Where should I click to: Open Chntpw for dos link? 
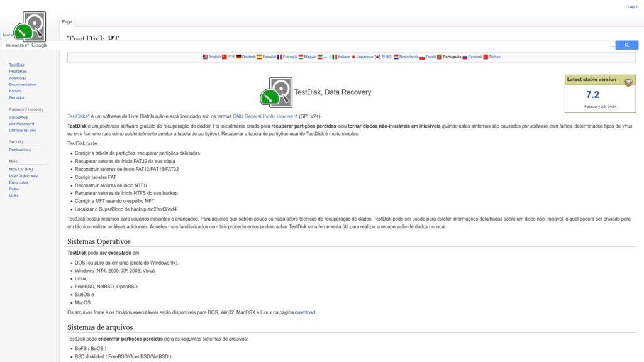click(x=23, y=131)
